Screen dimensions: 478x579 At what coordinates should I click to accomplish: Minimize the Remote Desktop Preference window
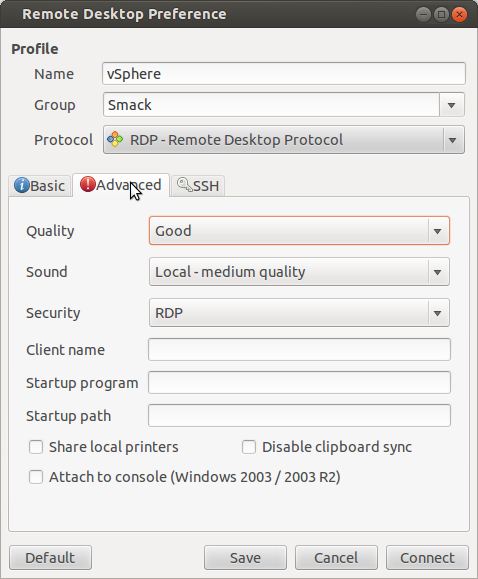click(x=423, y=15)
